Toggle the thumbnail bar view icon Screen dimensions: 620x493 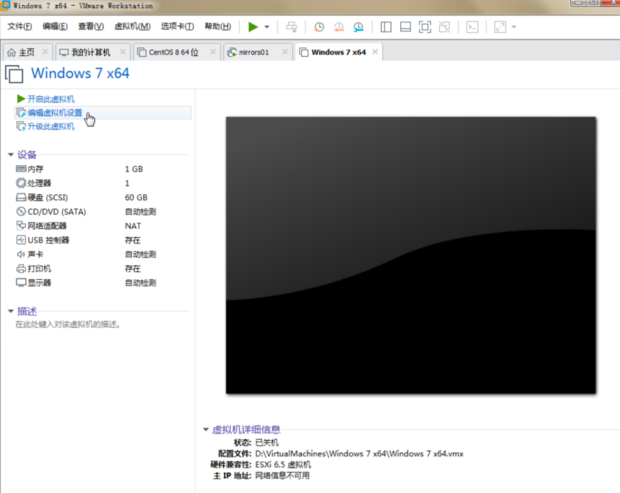click(x=405, y=27)
